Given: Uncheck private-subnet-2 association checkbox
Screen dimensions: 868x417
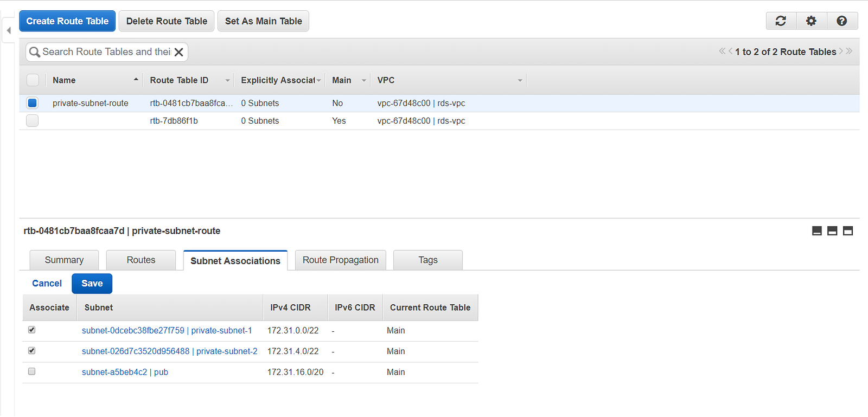Looking at the screenshot, I should point(32,351).
